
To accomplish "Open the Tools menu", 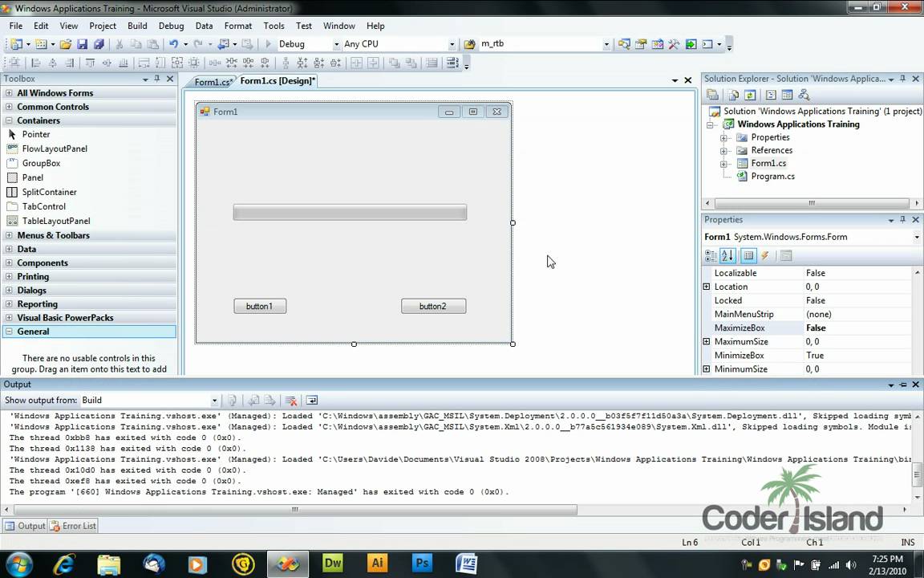I will tap(274, 26).
